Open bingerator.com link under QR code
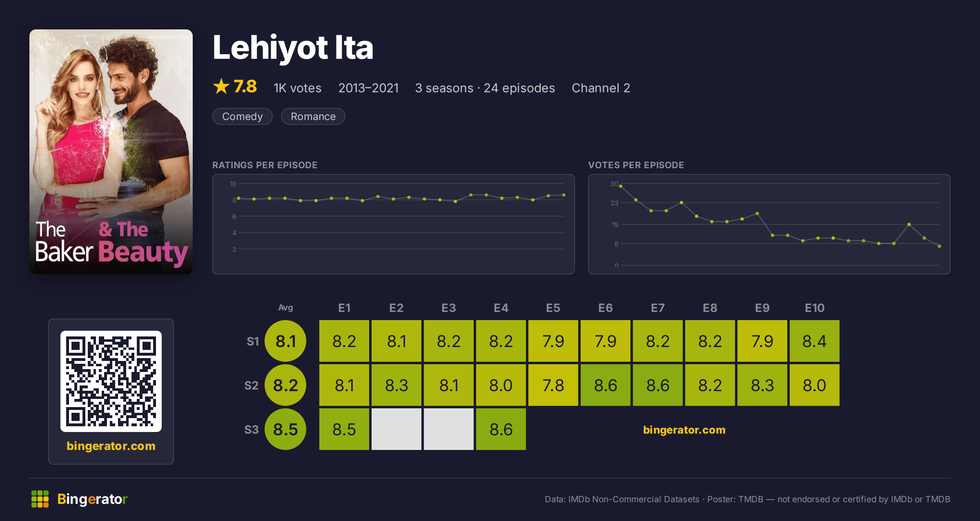Viewport: 980px width, 521px height. coord(111,446)
